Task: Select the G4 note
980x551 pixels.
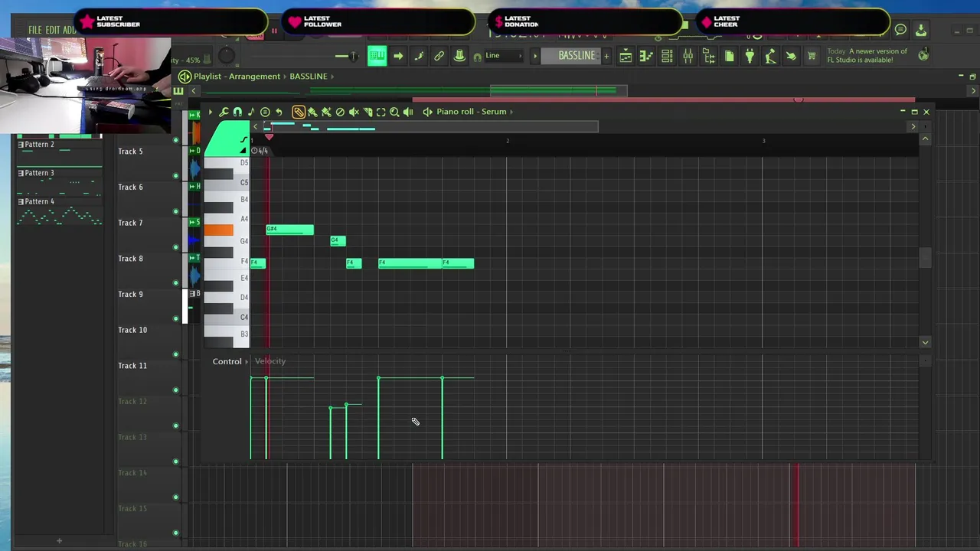Action: [x=338, y=241]
